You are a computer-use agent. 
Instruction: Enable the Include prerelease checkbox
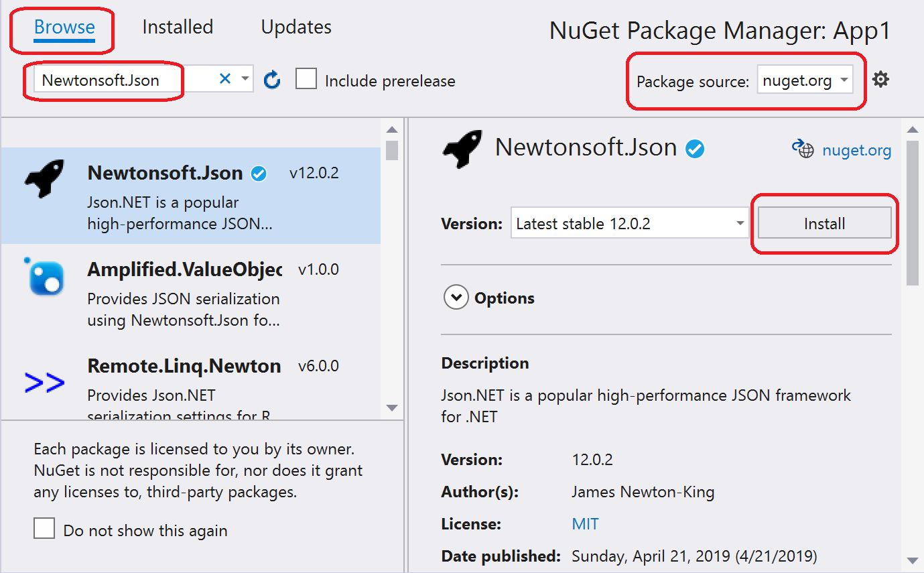[x=306, y=79]
